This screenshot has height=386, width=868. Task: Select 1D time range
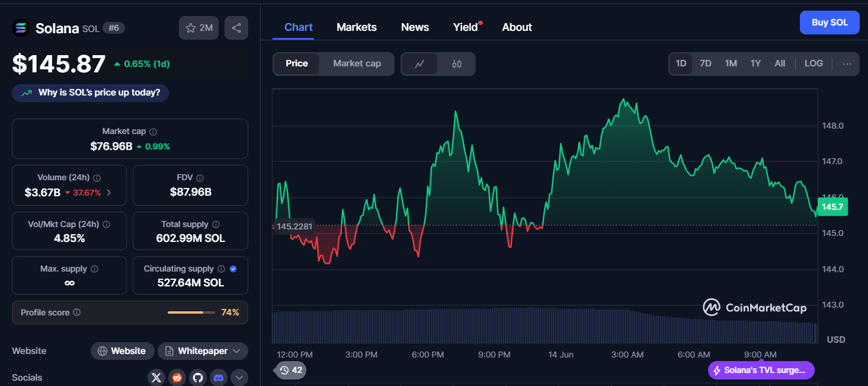(681, 63)
